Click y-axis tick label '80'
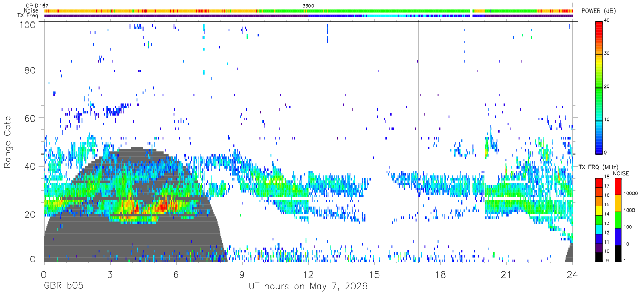Viewport: 644px width, 297px height. tap(31, 70)
